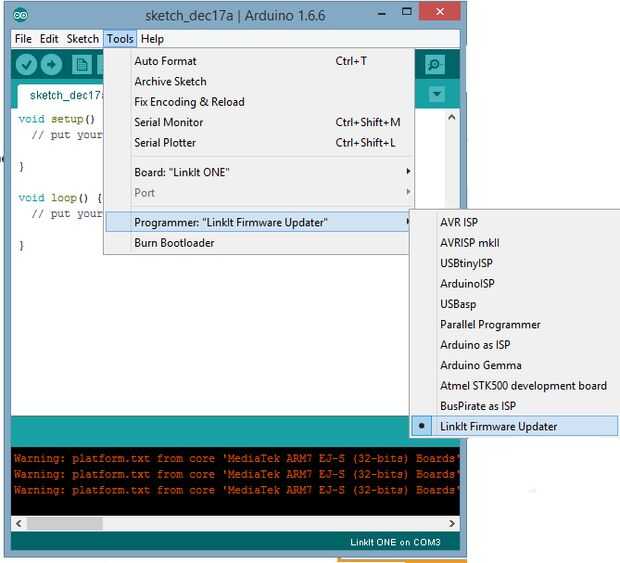The width and height of the screenshot is (620, 563).
Task: Click the Verify checkmark toolbar icon
Action: (26, 65)
